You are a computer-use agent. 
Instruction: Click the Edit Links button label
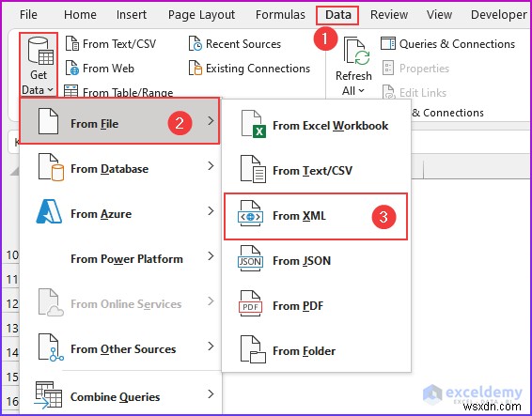tap(423, 93)
